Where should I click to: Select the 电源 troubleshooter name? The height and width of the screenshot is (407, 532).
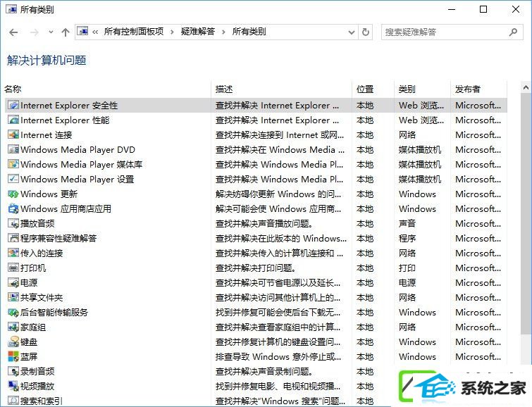tap(29, 282)
